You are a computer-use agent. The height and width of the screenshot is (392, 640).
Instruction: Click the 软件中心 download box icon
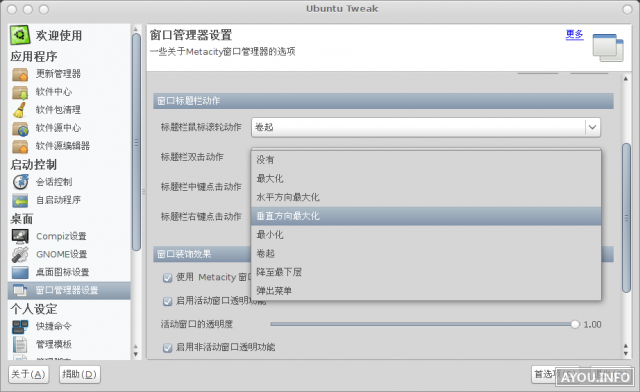point(20,92)
